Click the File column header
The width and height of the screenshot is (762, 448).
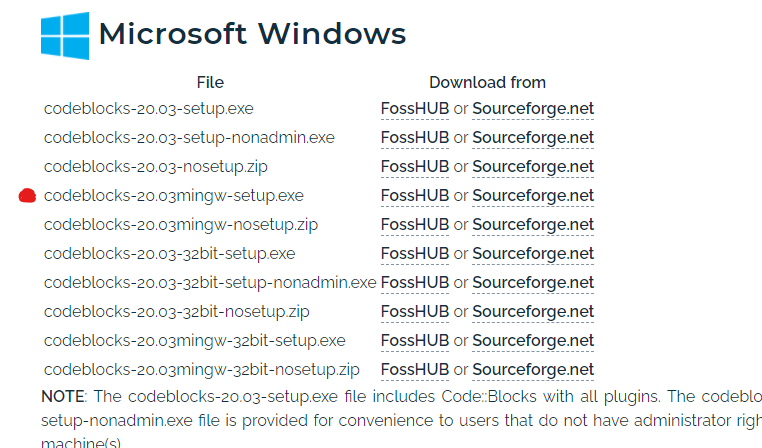click(210, 83)
